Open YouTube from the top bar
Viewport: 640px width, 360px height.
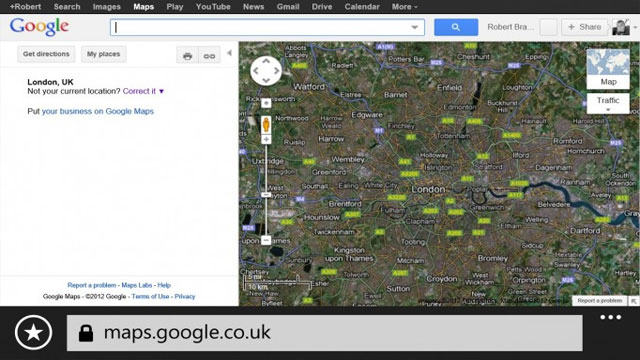(x=213, y=7)
